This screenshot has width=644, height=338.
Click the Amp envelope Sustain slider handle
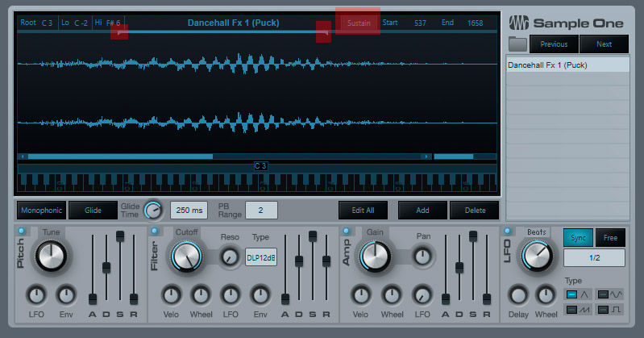coord(473,237)
